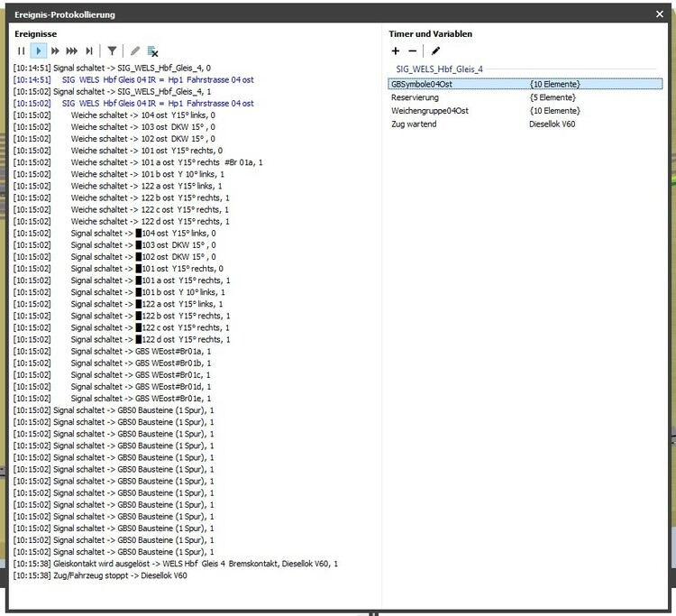This screenshot has height=616, width=676.
Task: Click the double-arrow fast forward icon
Action: point(55,51)
